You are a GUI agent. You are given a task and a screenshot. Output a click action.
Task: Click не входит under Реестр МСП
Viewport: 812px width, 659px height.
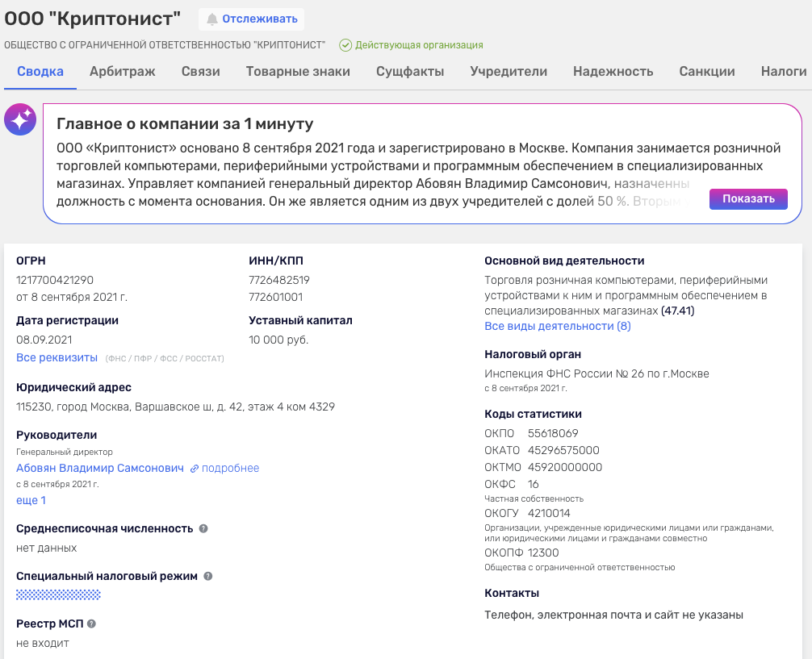click(x=43, y=644)
